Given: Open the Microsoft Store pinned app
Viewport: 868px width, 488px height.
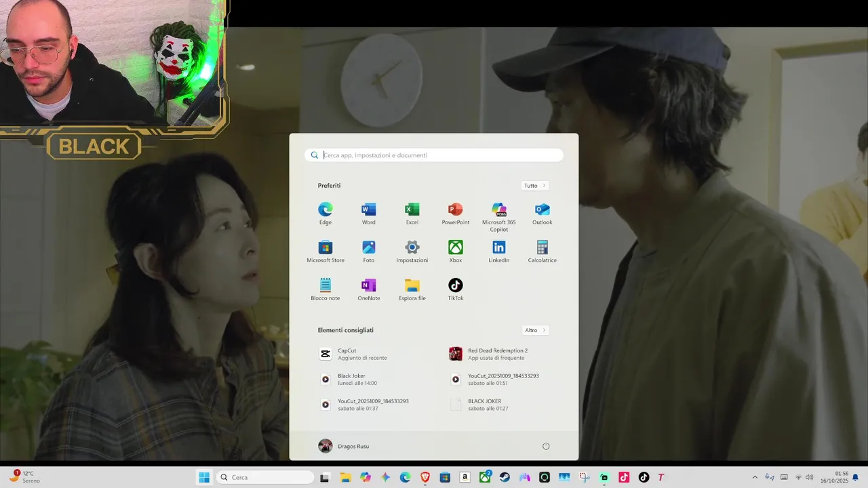Looking at the screenshot, I should pyautogui.click(x=325, y=251).
